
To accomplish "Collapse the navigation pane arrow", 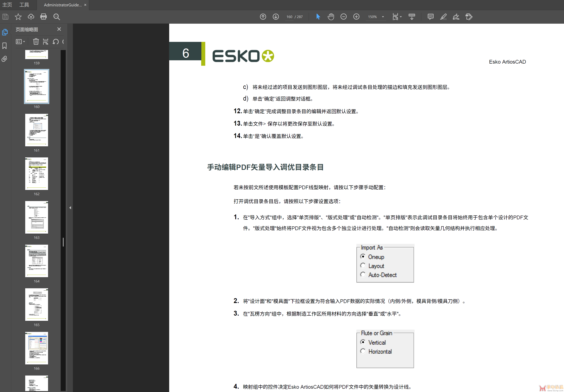I will pyautogui.click(x=70, y=208).
